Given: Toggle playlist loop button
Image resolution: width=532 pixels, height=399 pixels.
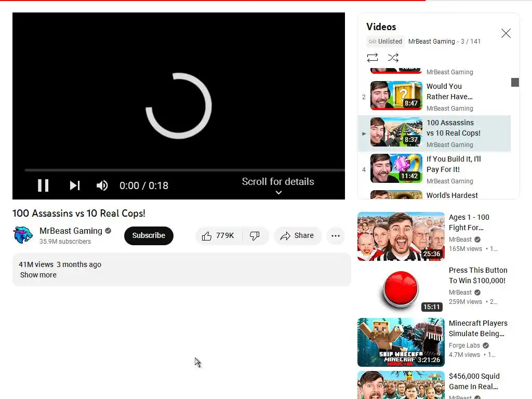Looking at the screenshot, I should [x=372, y=58].
